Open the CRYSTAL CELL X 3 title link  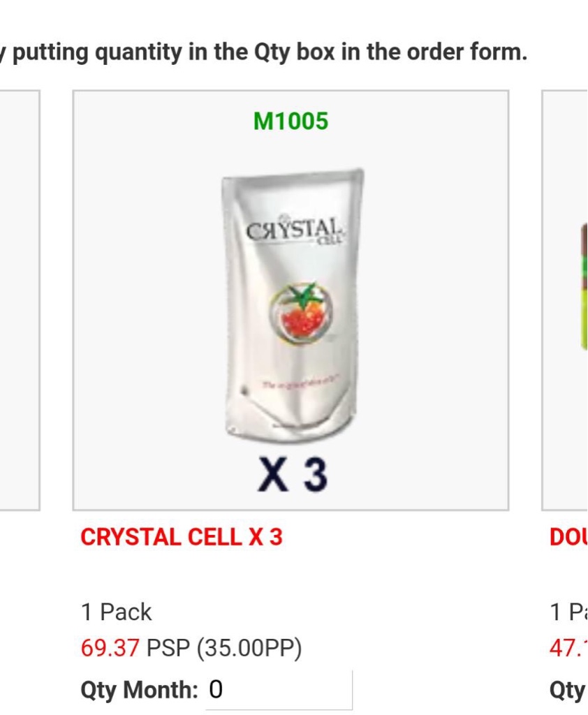click(182, 537)
